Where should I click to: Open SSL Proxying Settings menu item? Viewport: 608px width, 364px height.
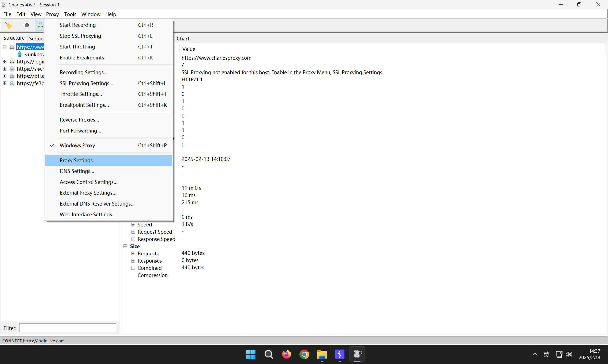[x=86, y=83]
